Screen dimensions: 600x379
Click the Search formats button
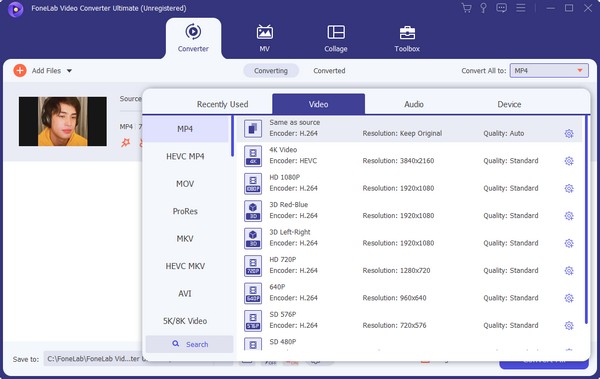[189, 344]
